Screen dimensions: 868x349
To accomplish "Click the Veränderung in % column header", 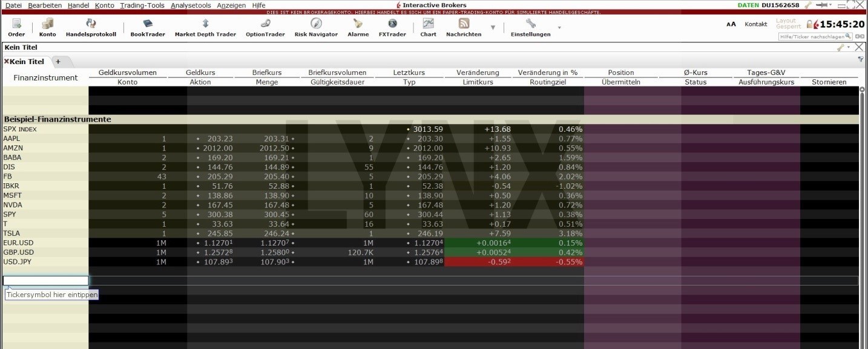I will (548, 73).
